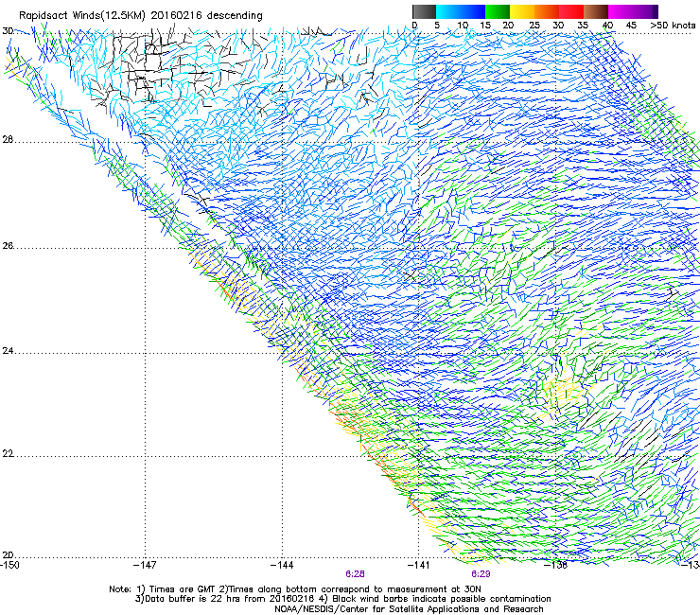Click the '0' legend label under the color bar
700x615 pixels.
[x=414, y=26]
